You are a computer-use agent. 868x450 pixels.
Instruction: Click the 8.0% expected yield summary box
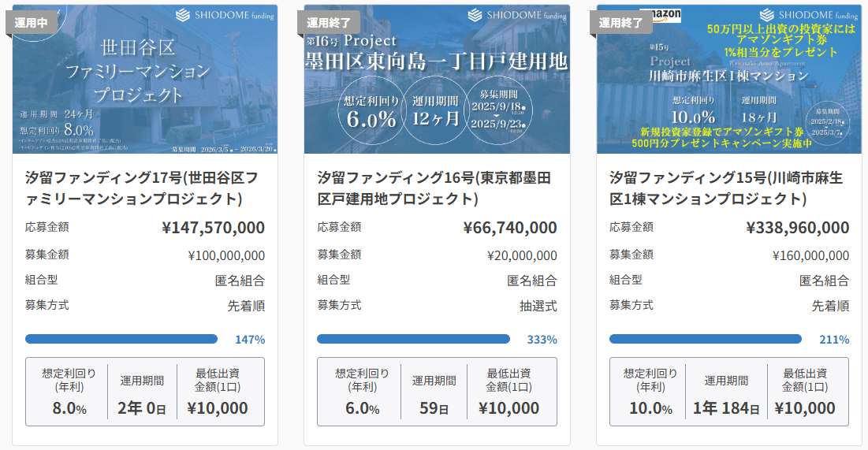pyautogui.click(x=69, y=392)
